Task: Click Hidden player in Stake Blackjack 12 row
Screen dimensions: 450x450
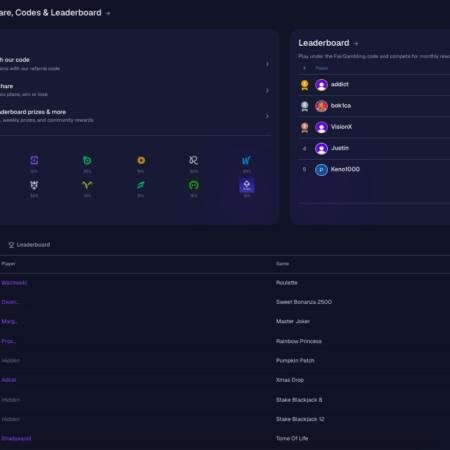Action: pyautogui.click(x=11, y=419)
